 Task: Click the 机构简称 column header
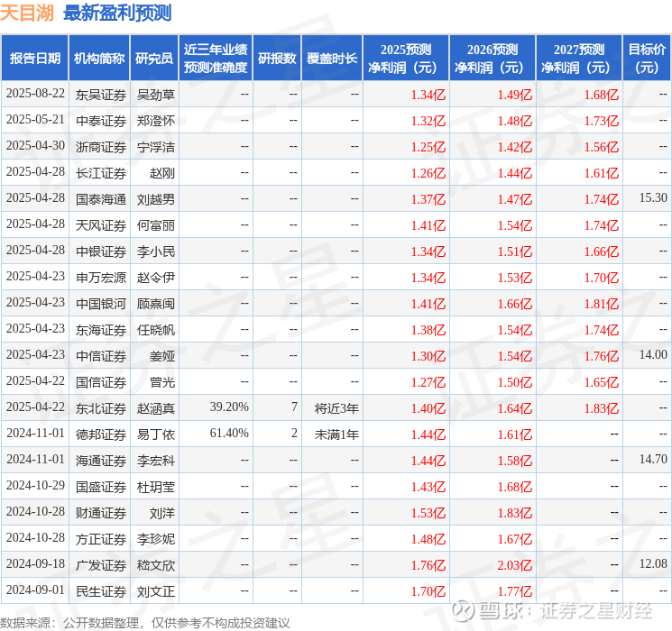click(99, 59)
